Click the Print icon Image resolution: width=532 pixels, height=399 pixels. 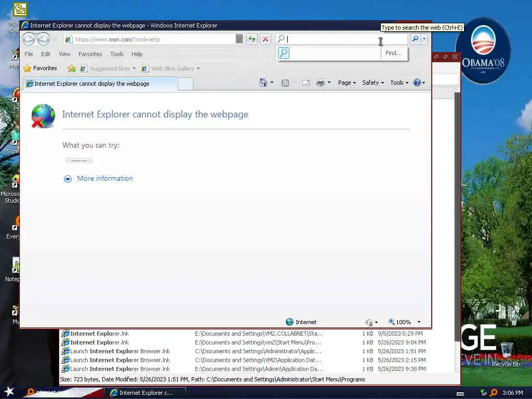point(320,83)
